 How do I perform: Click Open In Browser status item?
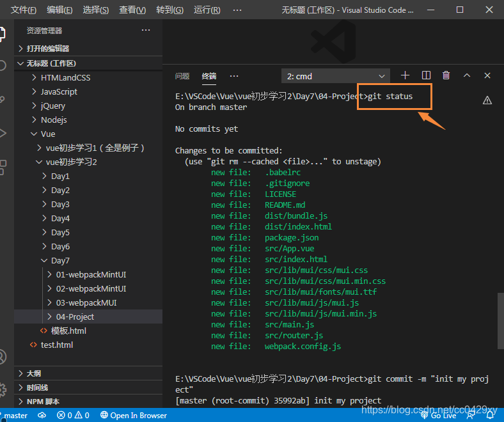click(134, 416)
